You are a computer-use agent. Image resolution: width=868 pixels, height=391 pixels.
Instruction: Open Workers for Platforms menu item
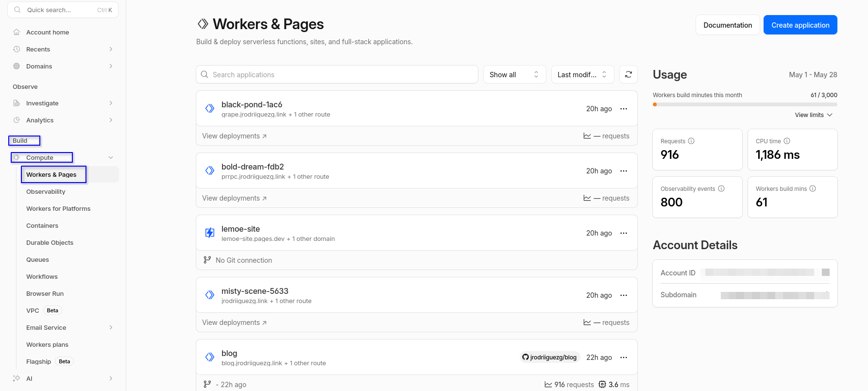pos(58,208)
